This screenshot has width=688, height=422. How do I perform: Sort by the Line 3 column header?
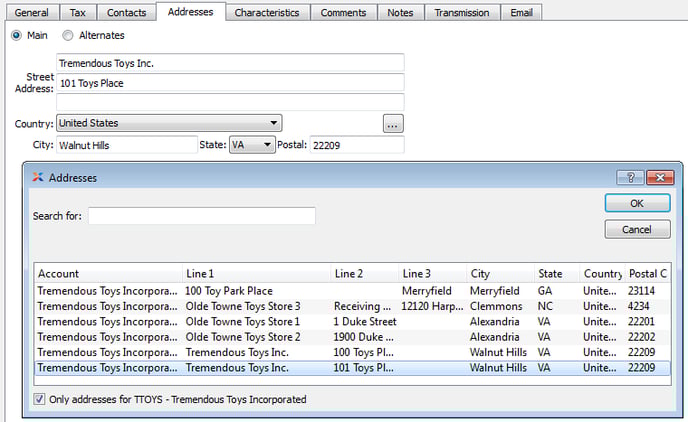tap(432, 273)
